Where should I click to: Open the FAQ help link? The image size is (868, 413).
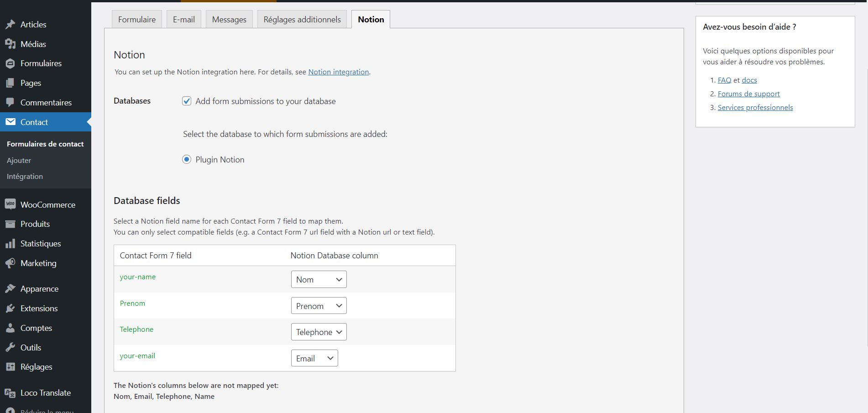724,80
